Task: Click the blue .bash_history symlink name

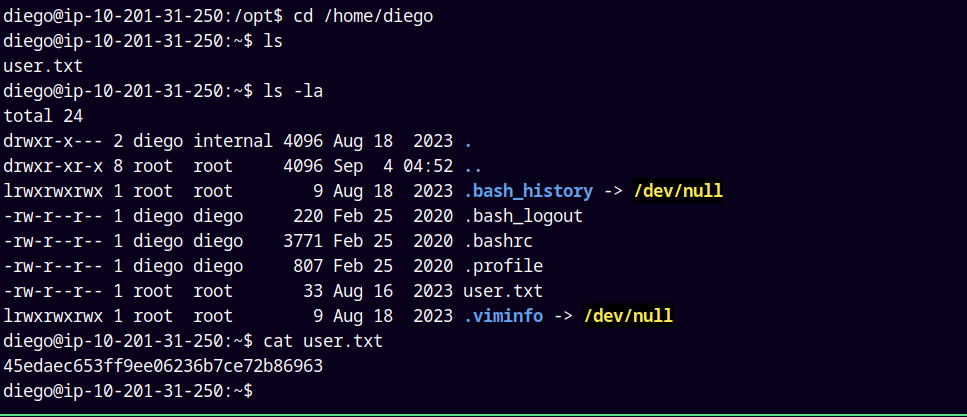Action: (528, 190)
